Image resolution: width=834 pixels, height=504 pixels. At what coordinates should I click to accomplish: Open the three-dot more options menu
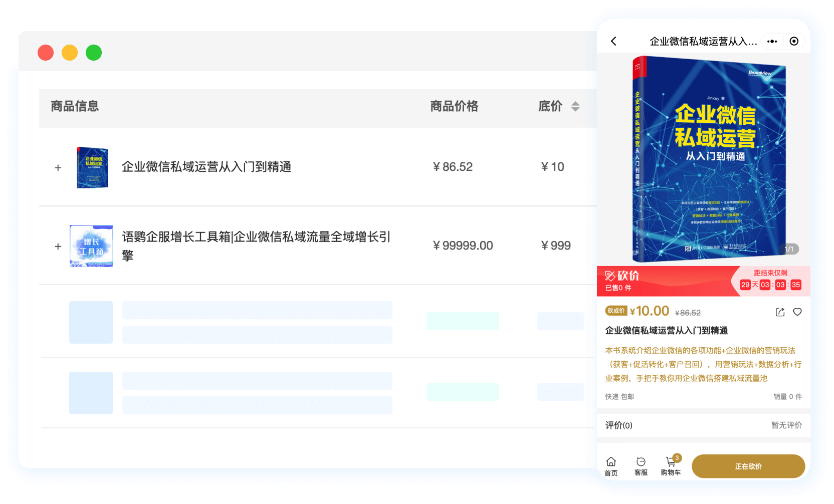pos(772,41)
